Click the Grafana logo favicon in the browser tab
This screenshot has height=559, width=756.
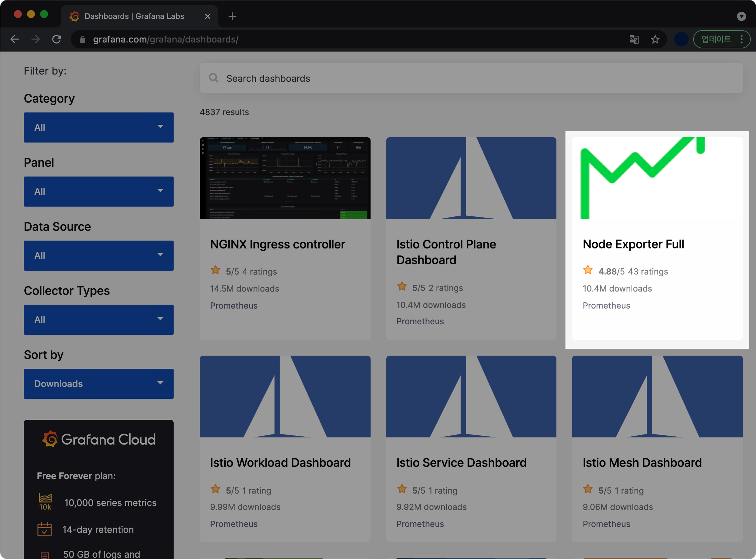coord(75,16)
